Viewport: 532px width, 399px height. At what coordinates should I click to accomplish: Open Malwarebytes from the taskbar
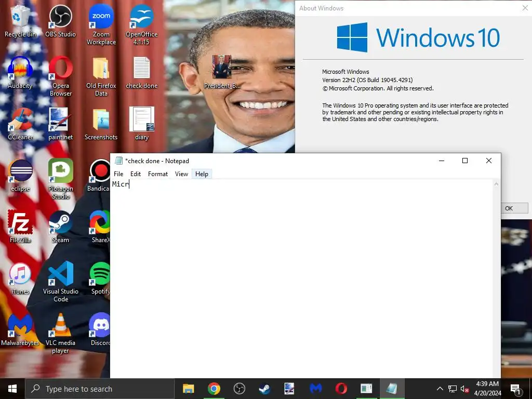315,389
